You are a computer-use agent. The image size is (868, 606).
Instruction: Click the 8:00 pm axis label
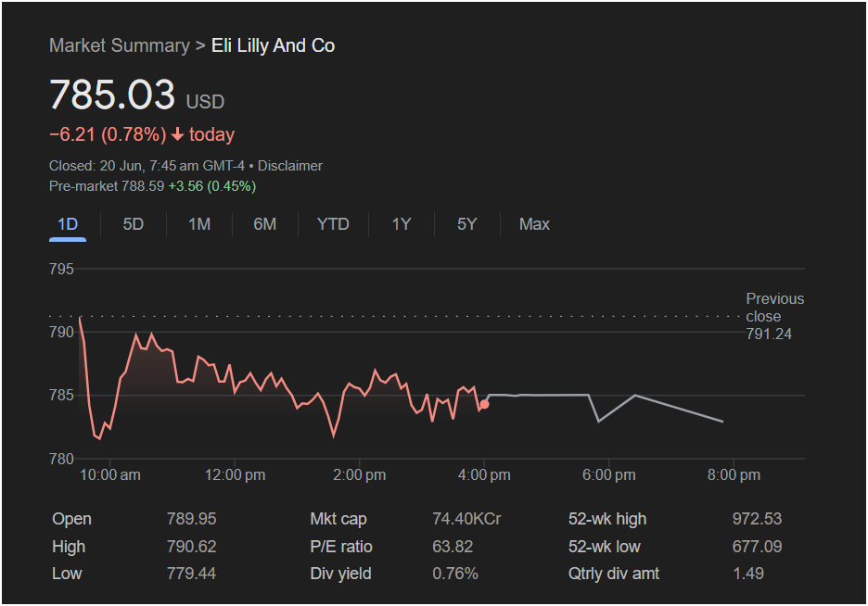pyautogui.click(x=734, y=475)
